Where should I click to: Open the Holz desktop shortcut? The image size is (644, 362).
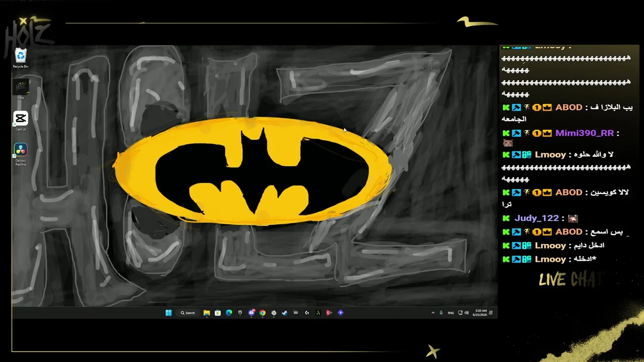(21, 89)
